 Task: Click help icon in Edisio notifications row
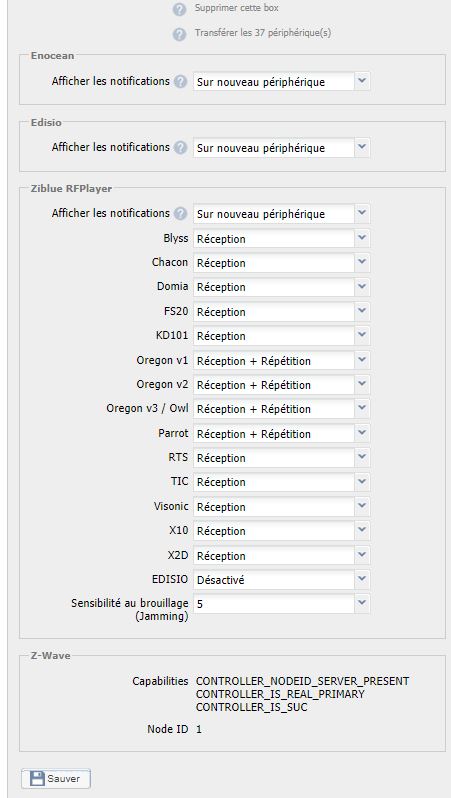(180, 148)
